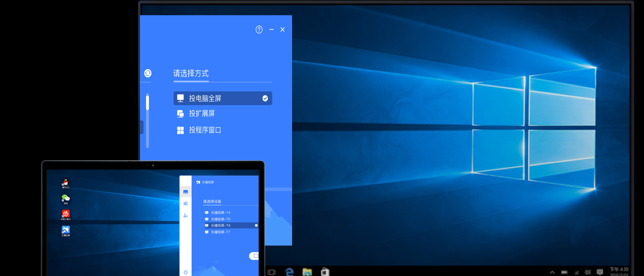Open the help question-mark icon
The image size is (644, 276).
tap(259, 29)
